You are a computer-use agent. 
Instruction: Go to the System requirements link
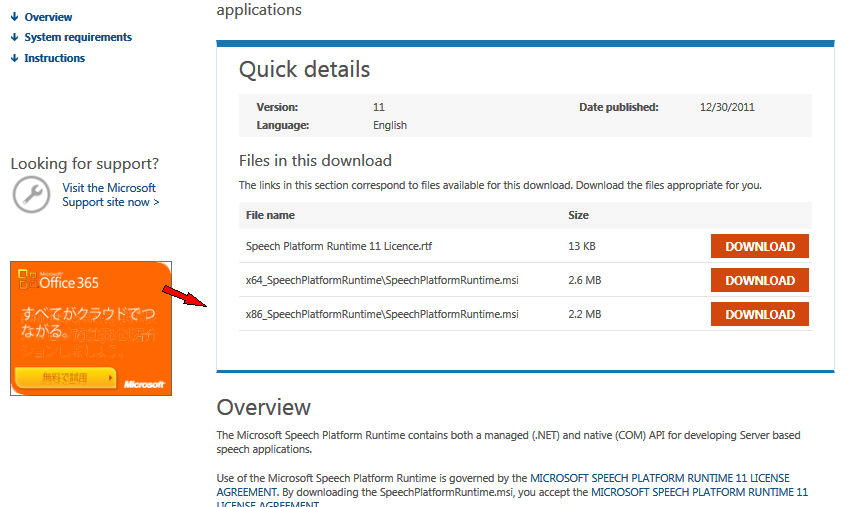point(78,37)
